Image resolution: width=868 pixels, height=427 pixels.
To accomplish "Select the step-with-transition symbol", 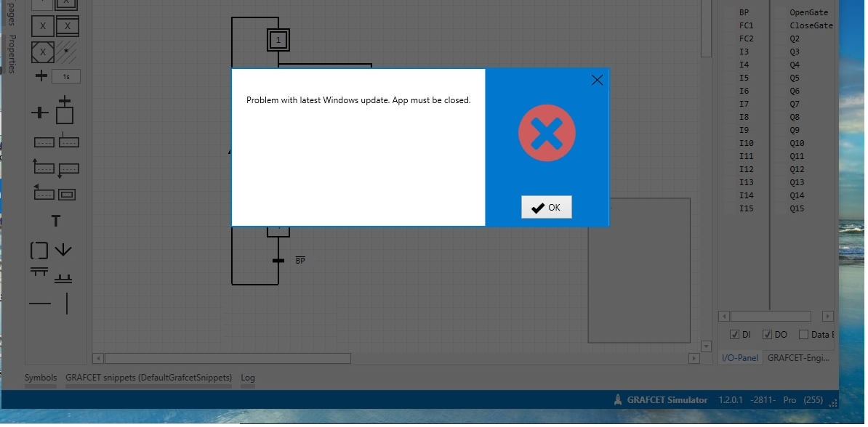I will click(x=65, y=110).
